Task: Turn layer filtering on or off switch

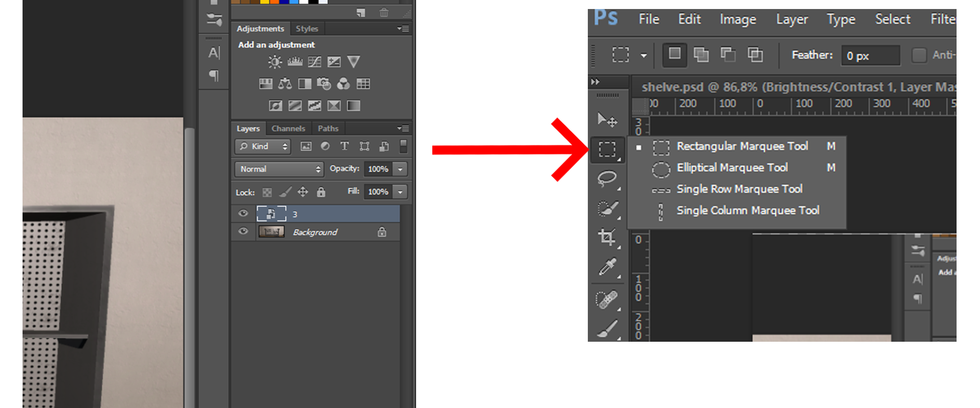Action: (403, 146)
